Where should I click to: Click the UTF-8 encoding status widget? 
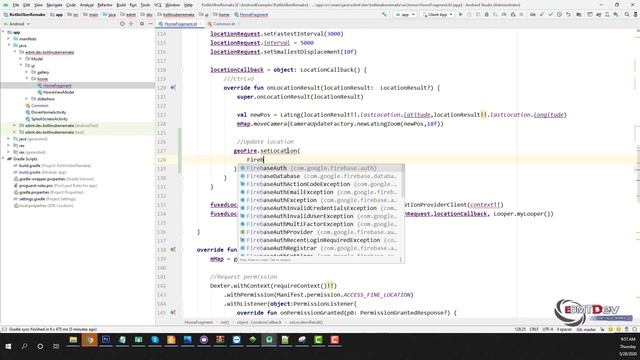(x=547, y=329)
